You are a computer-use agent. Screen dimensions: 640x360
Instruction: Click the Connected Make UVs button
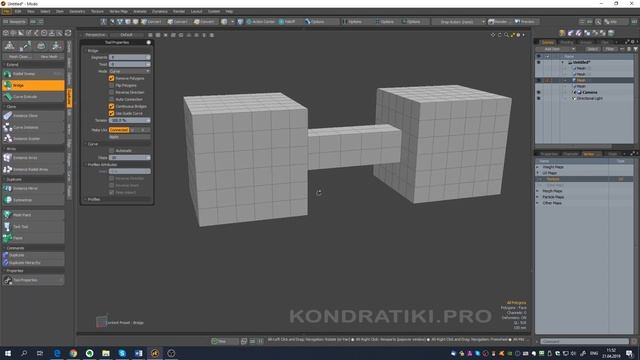(x=119, y=130)
